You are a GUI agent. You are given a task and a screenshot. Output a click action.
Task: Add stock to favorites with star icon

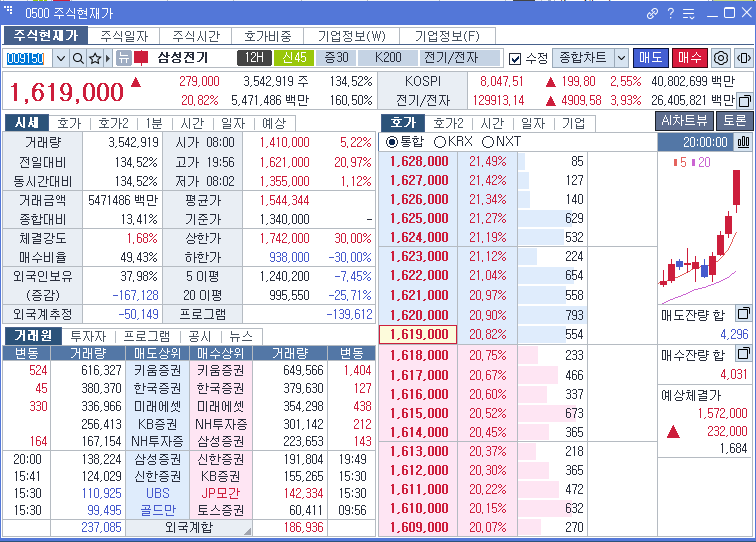(x=95, y=59)
